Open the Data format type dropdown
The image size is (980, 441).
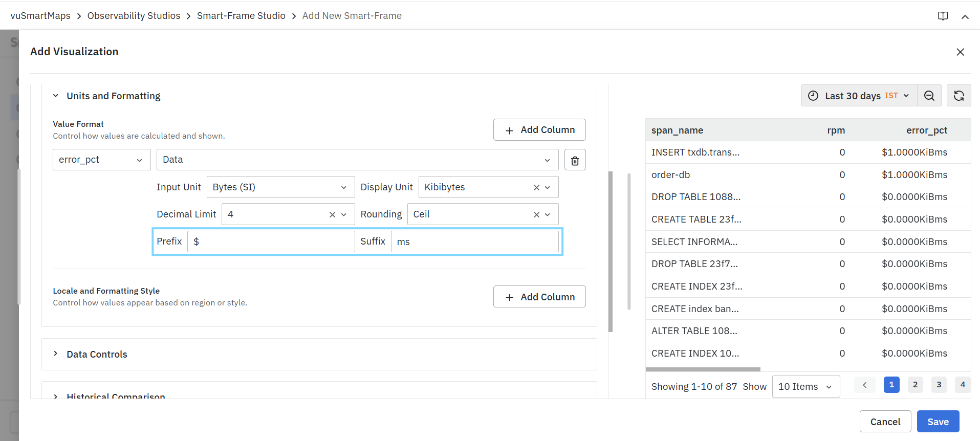point(357,160)
